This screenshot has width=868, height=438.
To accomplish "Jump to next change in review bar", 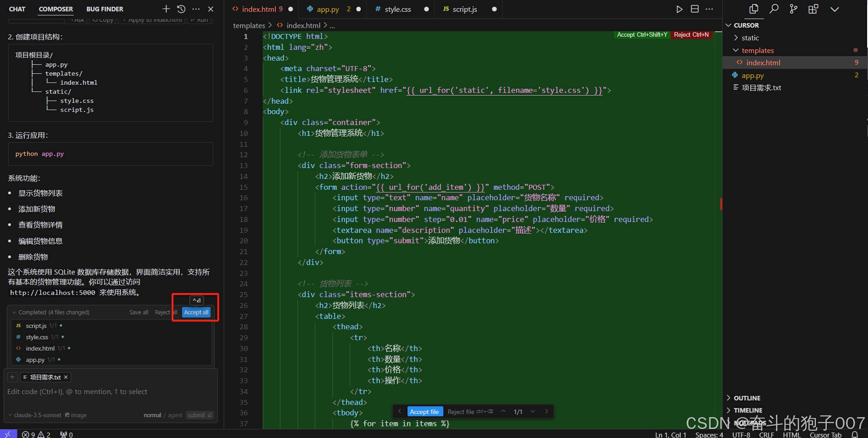I will 533,411.
